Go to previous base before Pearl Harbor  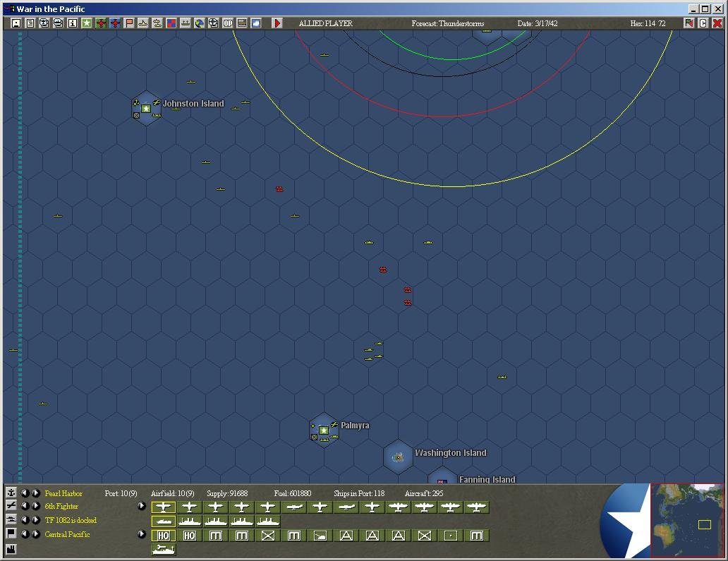pos(25,493)
